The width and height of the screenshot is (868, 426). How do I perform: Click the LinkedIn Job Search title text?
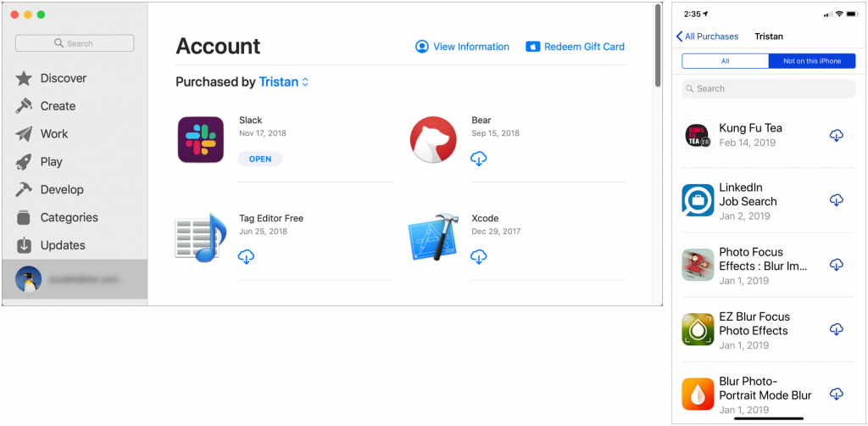tap(748, 194)
